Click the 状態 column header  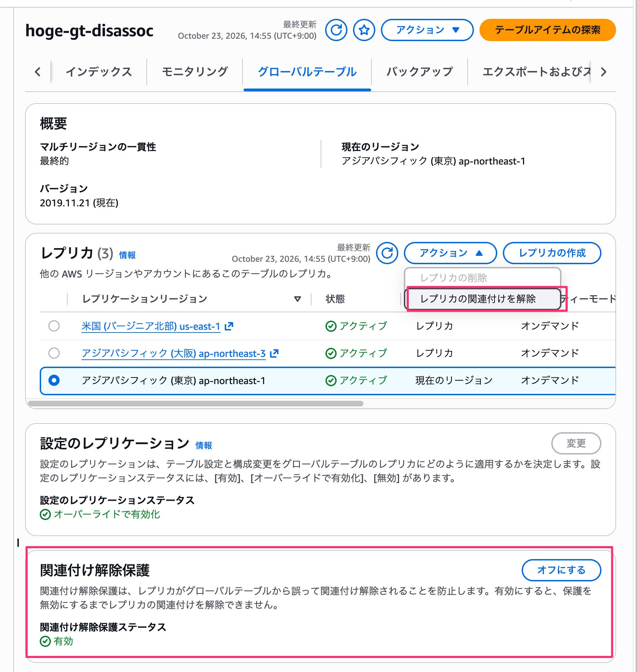pos(335,299)
